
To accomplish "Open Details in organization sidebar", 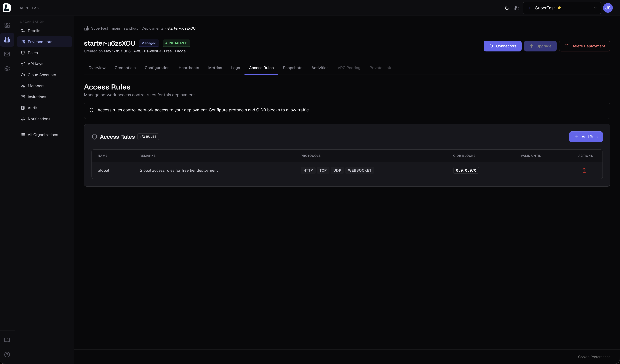I will [x=45, y=31].
